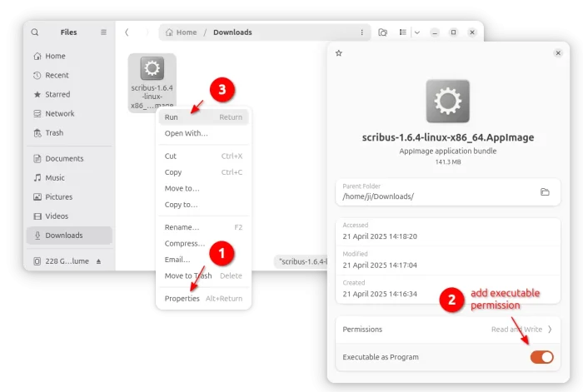Viewport: 583px width, 392px height.
Task: Go back with the back arrow
Action: [127, 32]
